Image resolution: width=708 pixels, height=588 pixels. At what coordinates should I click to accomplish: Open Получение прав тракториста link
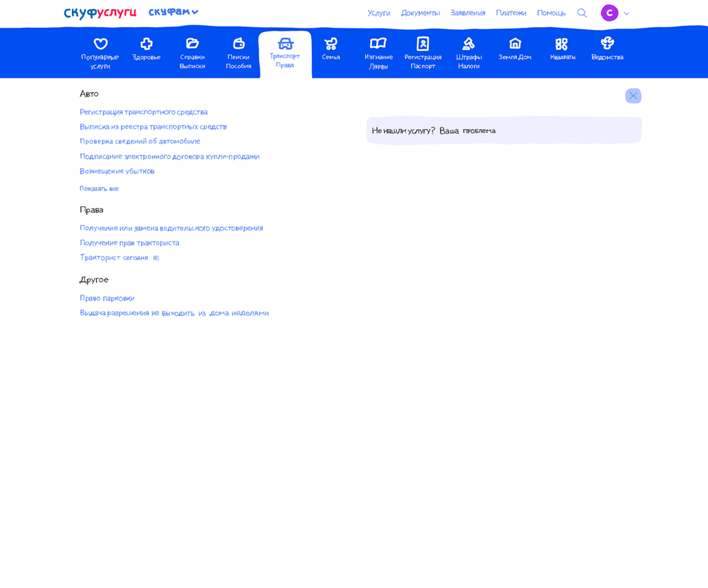tap(129, 243)
